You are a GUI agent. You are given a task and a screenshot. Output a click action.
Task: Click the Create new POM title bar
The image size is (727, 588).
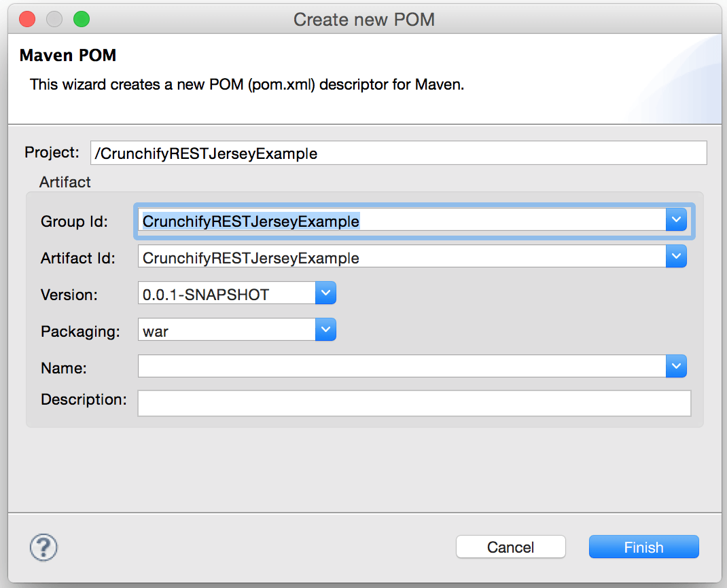(363, 19)
